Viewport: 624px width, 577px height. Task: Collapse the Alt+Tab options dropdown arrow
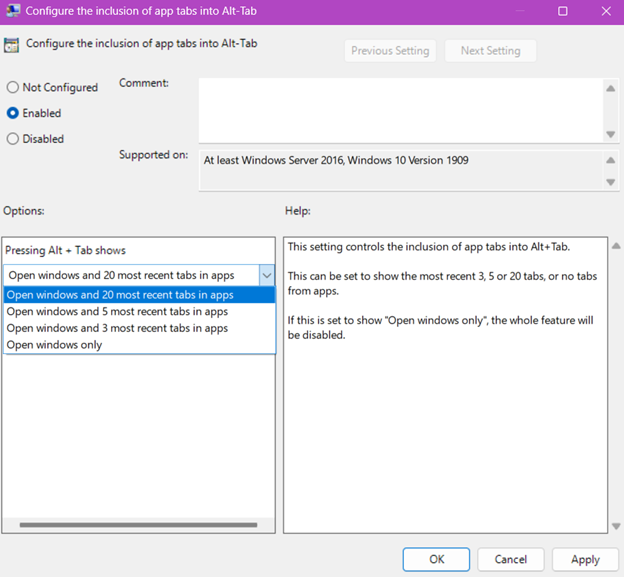point(266,275)
